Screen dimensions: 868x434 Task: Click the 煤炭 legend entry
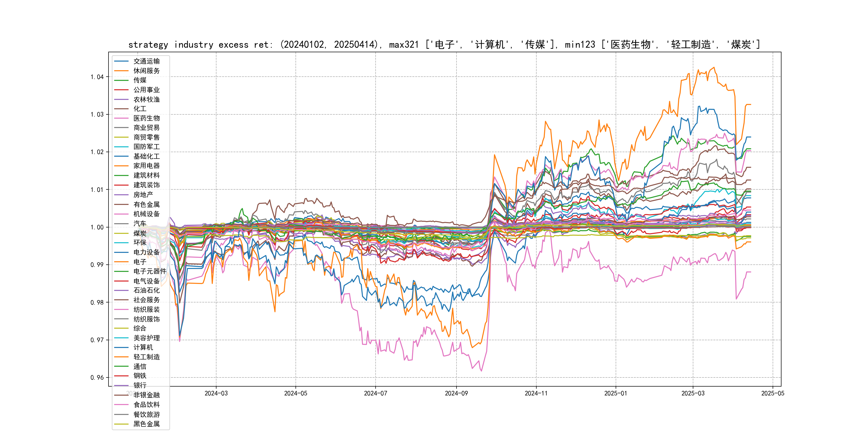tap(140, 233)
